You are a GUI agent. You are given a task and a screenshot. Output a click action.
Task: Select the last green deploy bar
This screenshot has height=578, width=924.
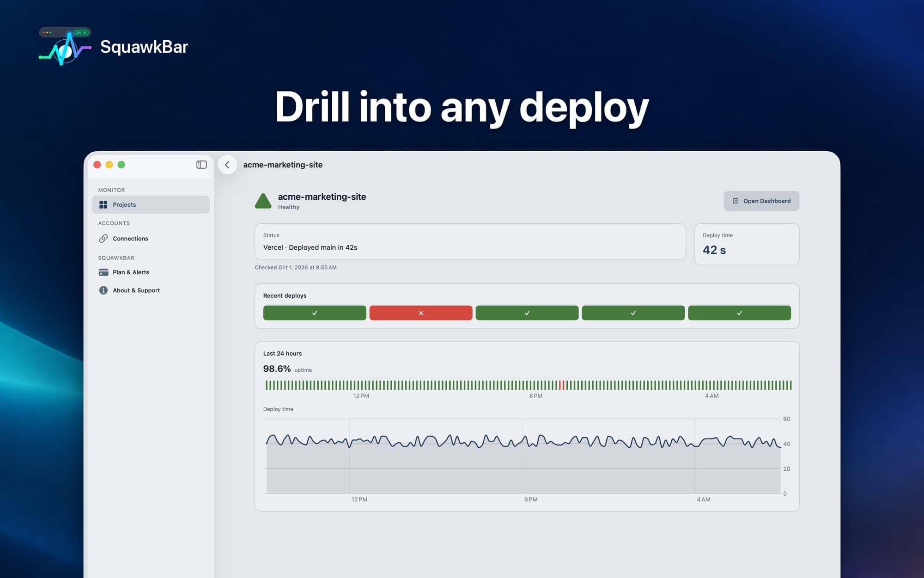pyautogui.click(x=739, y=313)
